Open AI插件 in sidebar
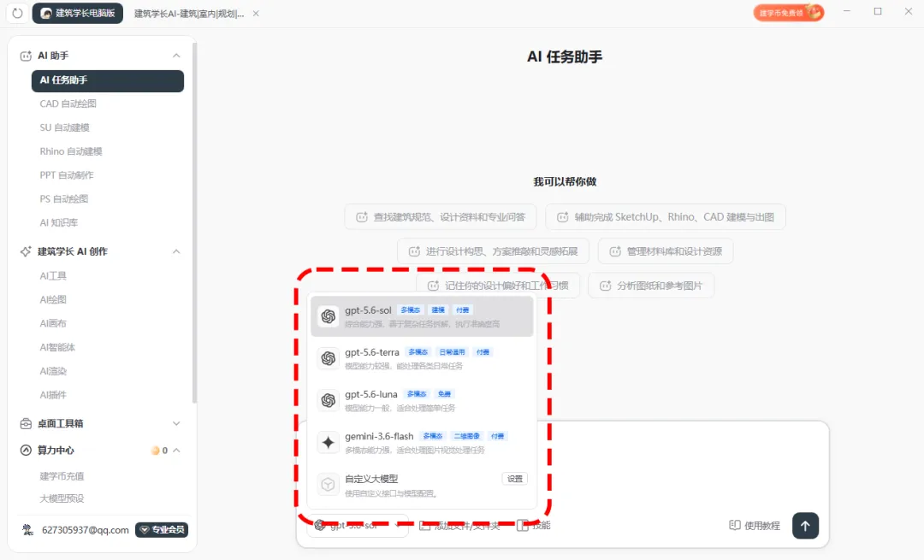This screenshot has height=560, width=924. point(53,395)
